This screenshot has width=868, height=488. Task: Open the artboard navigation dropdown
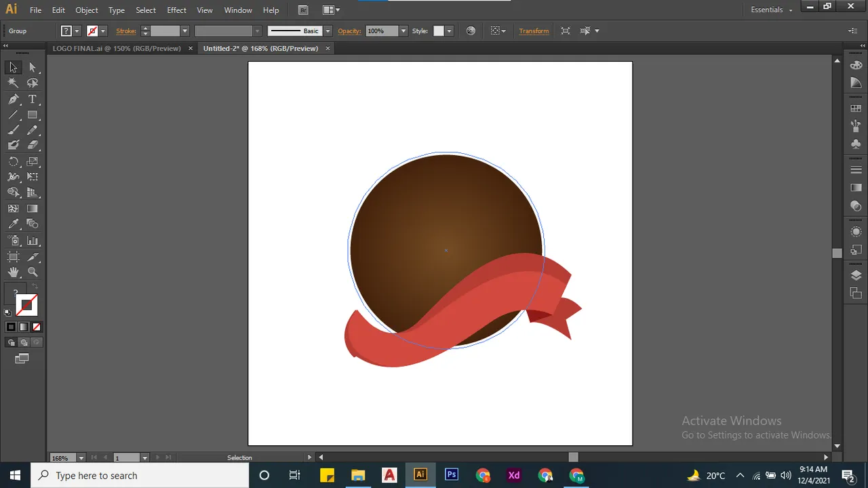[x=144, y=457]
